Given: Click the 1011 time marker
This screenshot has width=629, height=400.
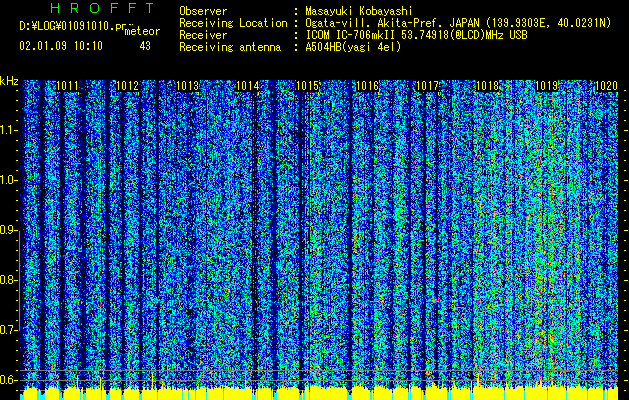Looking at the screenshot, I should (x=67, y=86).
